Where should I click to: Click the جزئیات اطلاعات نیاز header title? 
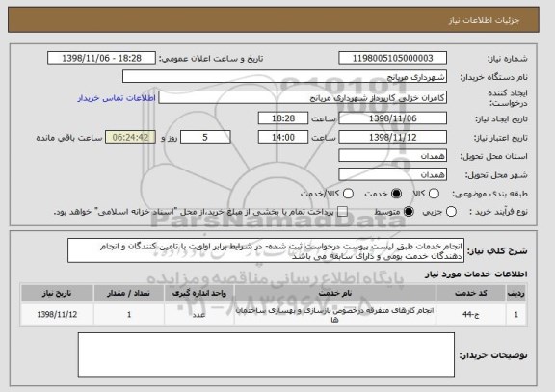pos(484,20)
